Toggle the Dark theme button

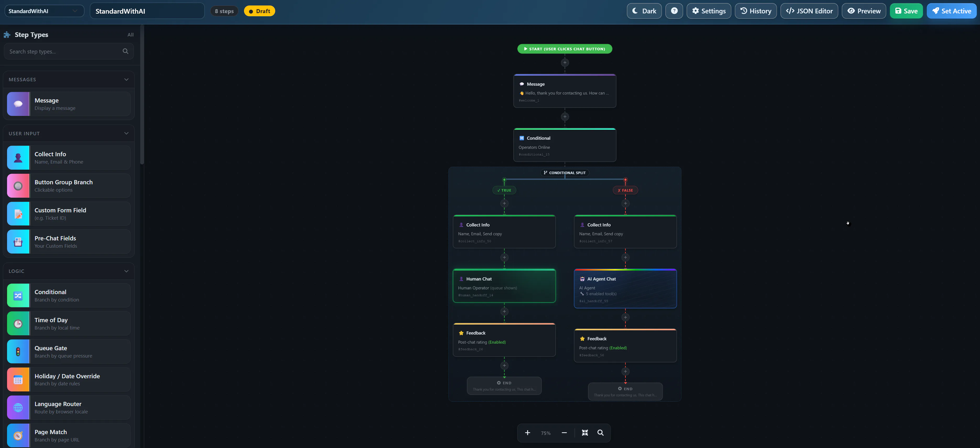644,11
